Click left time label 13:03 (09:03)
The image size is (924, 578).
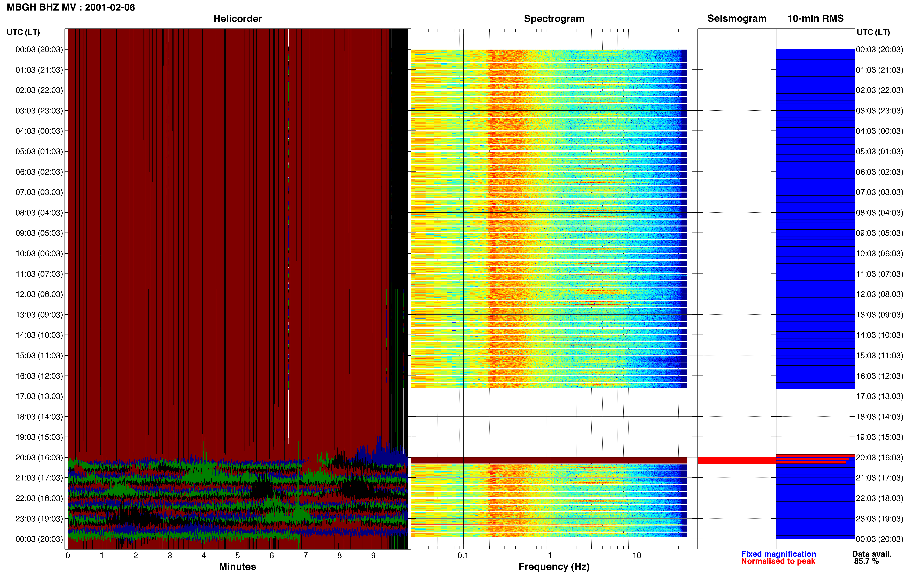coord(39,315)
